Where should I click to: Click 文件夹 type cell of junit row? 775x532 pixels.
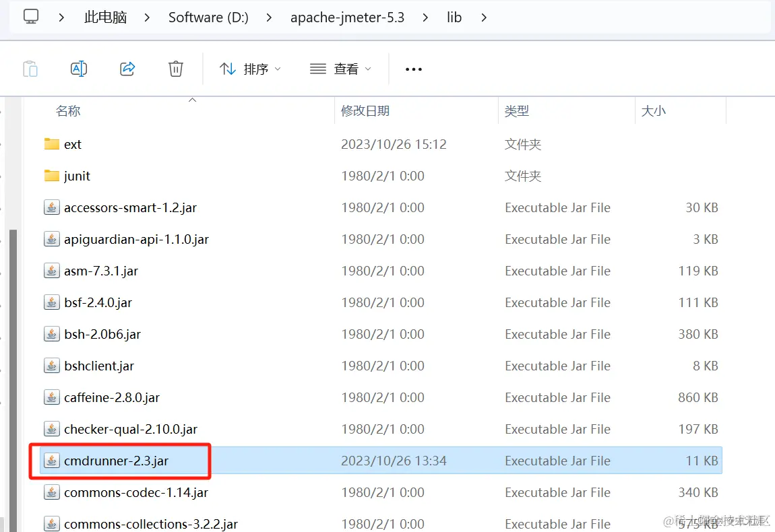pos(523,176)
